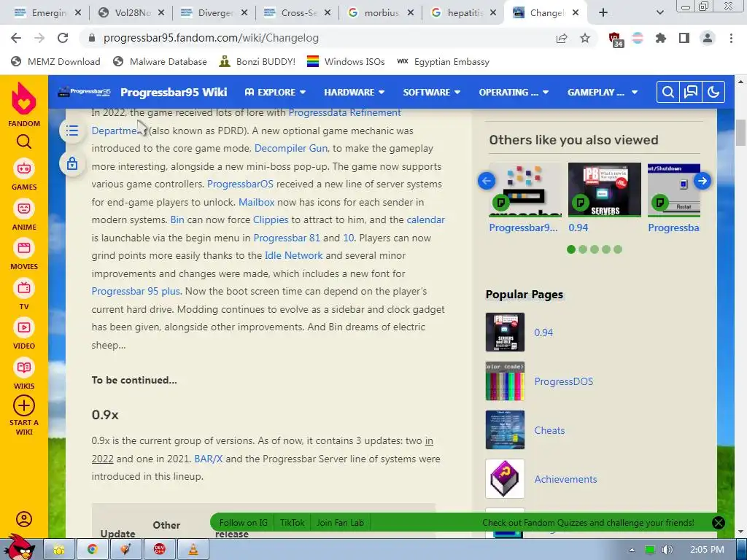
Task: Open the Achievements page thumbnail
Action: pos(505,478)
